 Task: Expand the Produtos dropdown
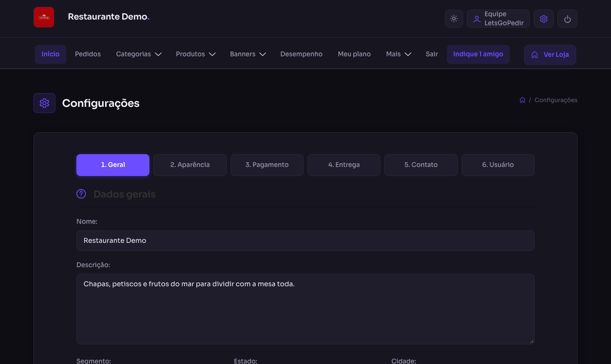click(196, 54)
